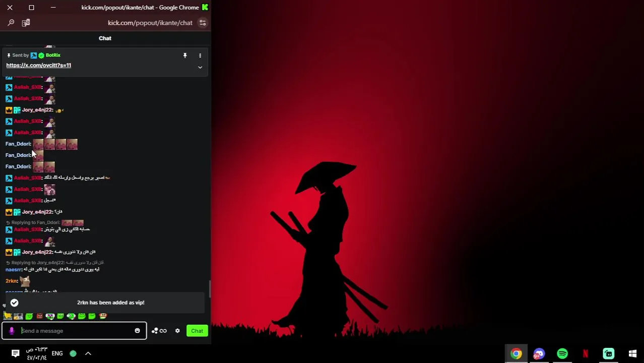The width and height of the screenshot is (644, 363).
Task: Show hidden system tray icons
Action: click(88, 353)
